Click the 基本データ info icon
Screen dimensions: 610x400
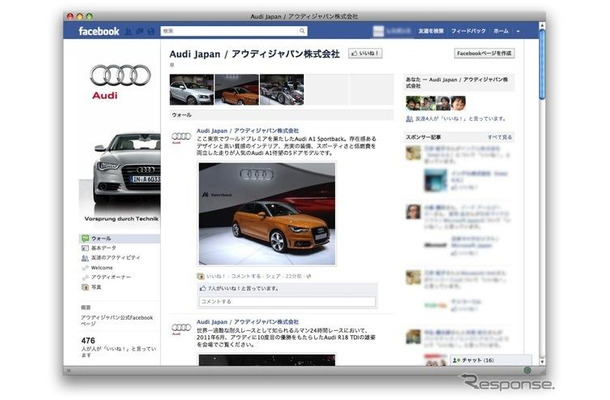point(85,248)
